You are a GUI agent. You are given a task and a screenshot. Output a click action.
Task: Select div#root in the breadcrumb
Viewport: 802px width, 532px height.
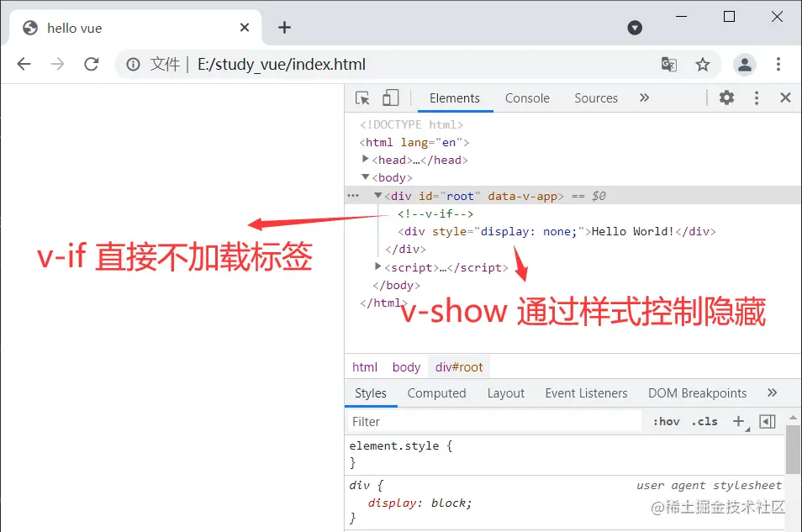[458, 366]
